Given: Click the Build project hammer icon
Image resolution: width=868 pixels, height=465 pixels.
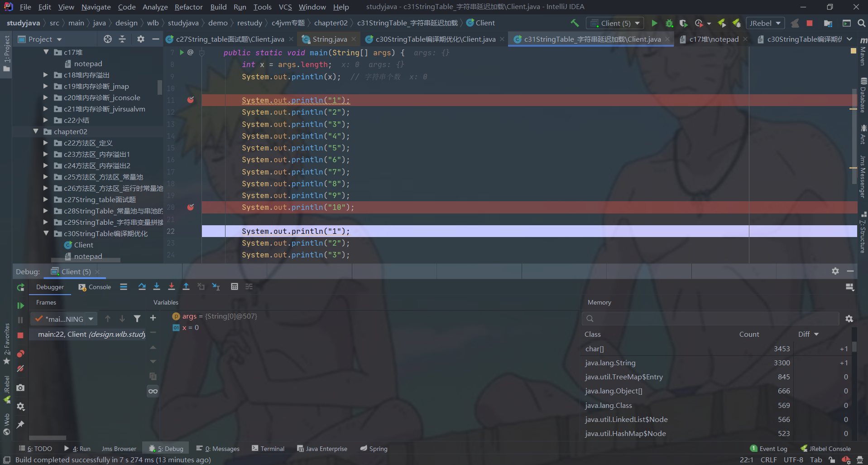Looking at the screenshot, I should tap(575, 23).
